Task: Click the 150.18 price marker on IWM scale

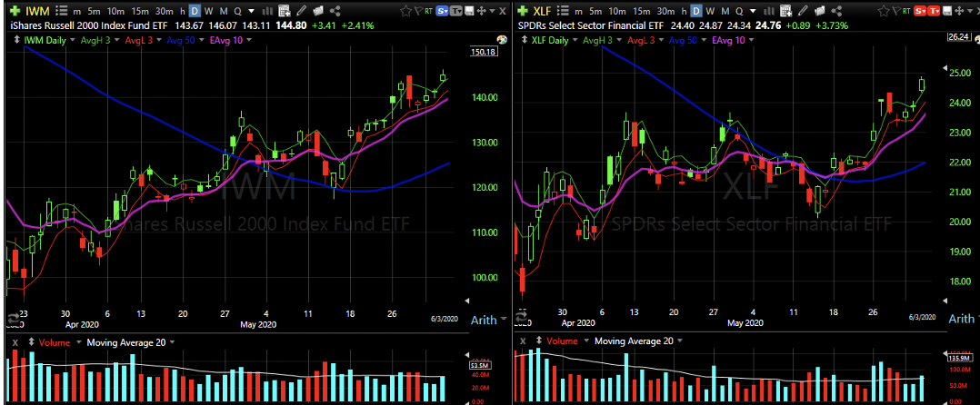Action: tap(483, 52)
